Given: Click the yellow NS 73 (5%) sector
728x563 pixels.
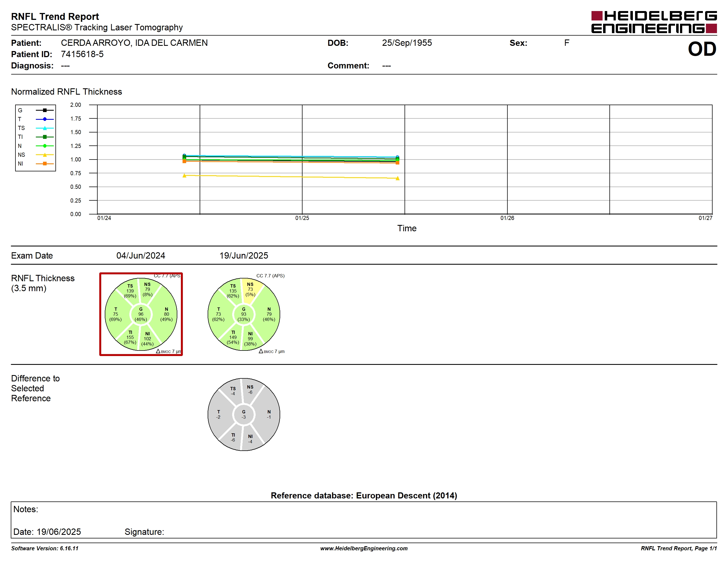Looking at the screenshot, I should click(250, 290).
